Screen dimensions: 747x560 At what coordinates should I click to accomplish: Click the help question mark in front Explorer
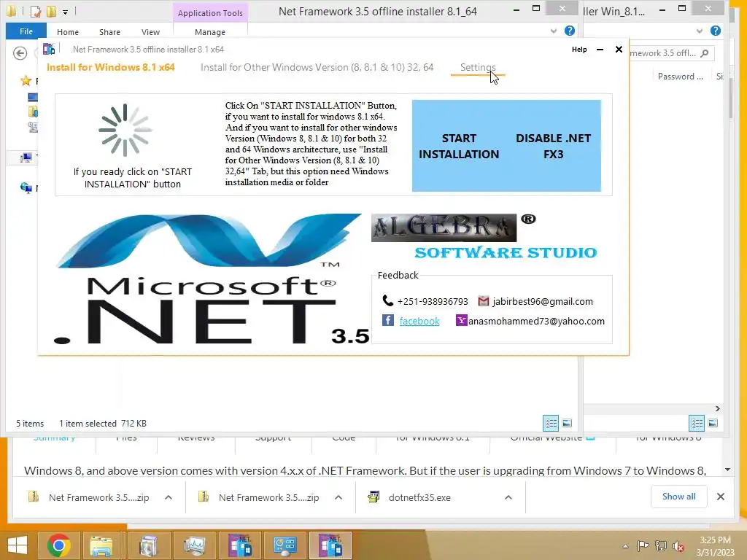(569, 31)
